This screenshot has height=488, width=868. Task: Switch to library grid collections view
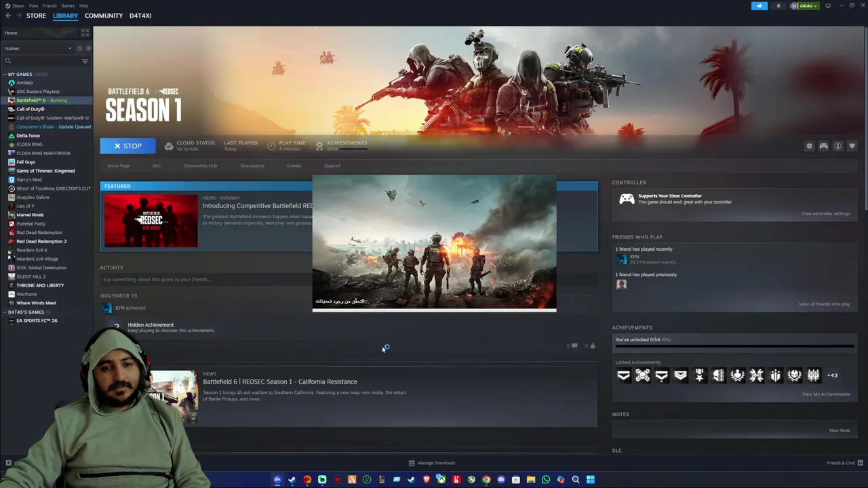[85, 33]
